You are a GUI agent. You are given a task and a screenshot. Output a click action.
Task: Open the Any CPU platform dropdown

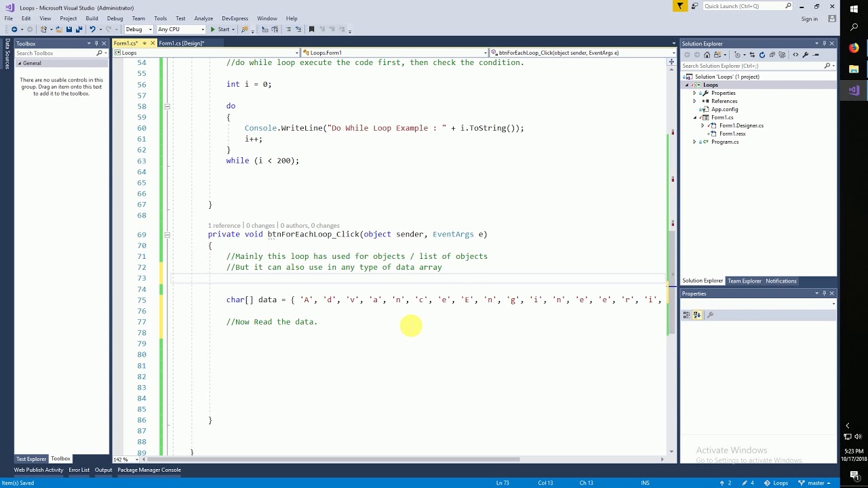(x=180, y=29)
